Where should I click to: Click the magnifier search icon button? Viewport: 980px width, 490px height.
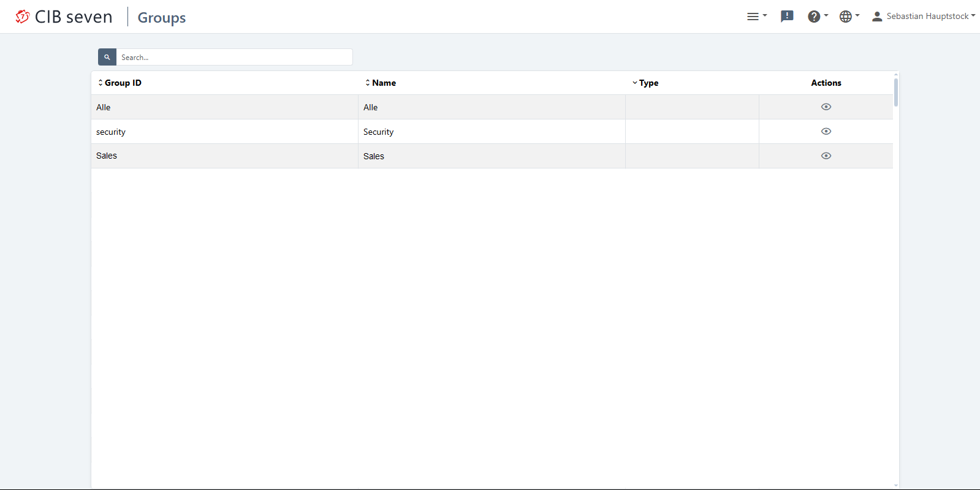click(107, 57)
